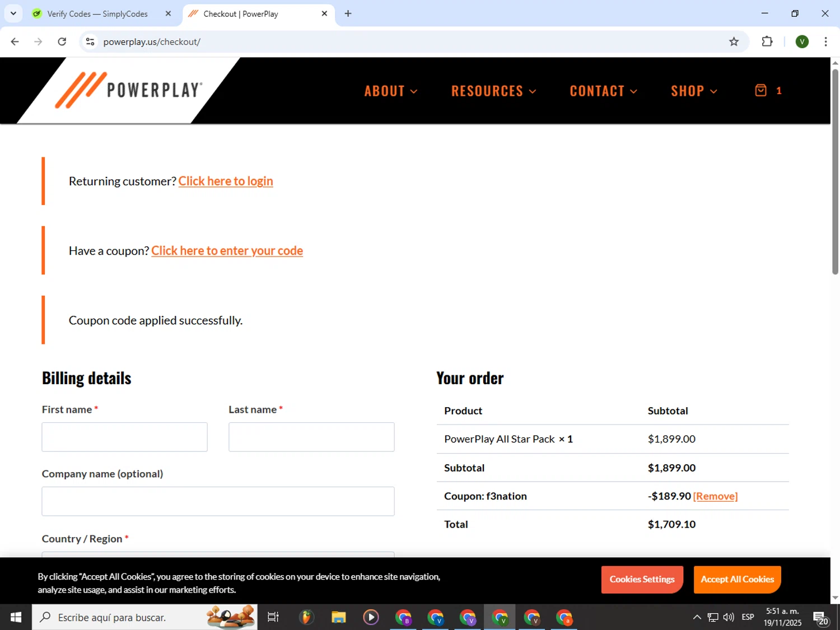Show hidden system tray icons
Viewport: 840px width, 630px height.
coord(697,617)
